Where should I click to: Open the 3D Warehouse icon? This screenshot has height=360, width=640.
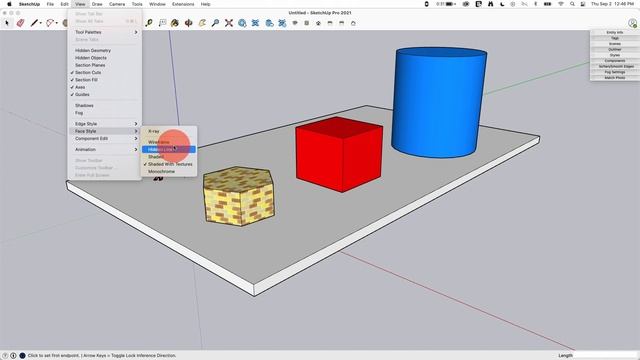click(x=242, y=23)
